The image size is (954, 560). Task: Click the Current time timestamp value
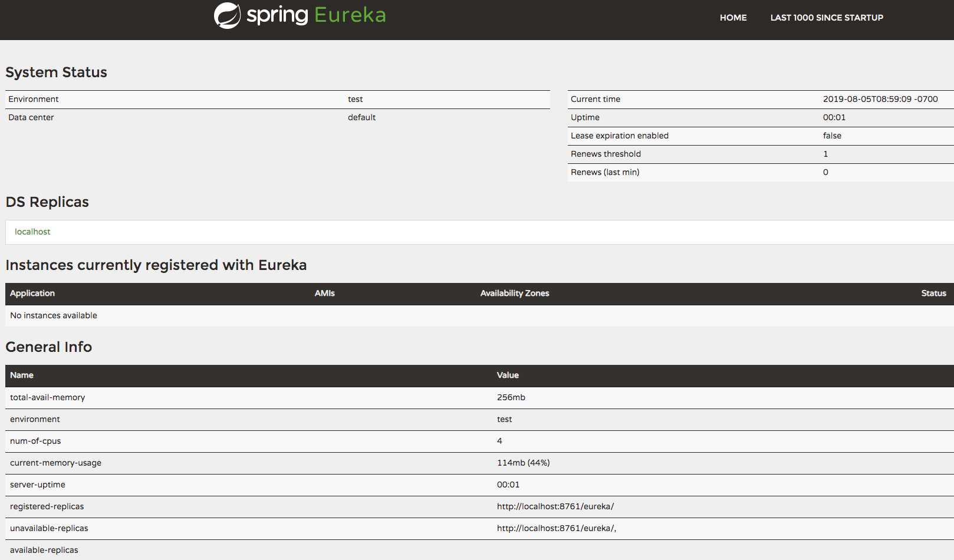point(880,99)
